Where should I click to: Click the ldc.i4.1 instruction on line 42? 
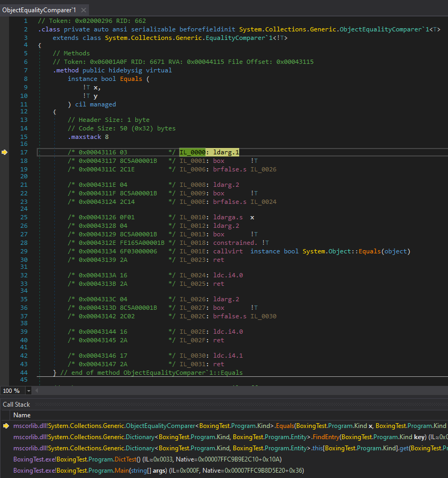point(228,356)
